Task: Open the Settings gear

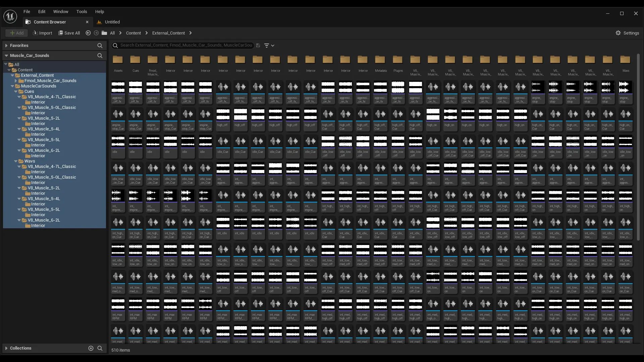Action: tap(618, 33)
